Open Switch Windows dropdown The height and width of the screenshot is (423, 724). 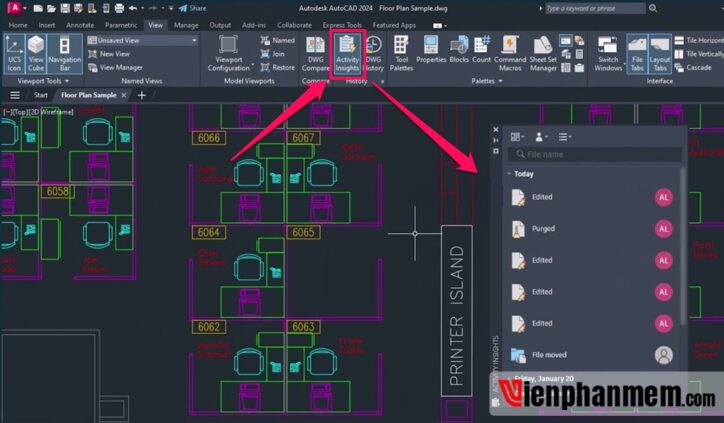pos(608,54)
